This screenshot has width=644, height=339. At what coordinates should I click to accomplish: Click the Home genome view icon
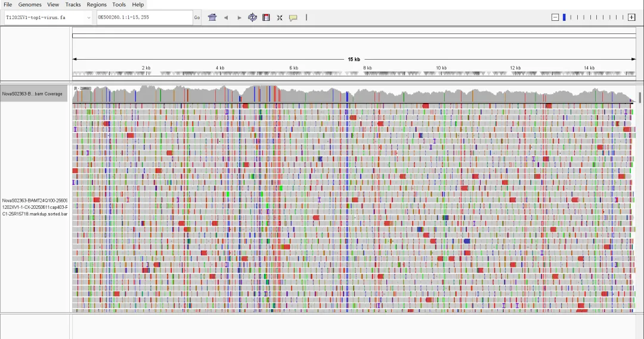212,17
